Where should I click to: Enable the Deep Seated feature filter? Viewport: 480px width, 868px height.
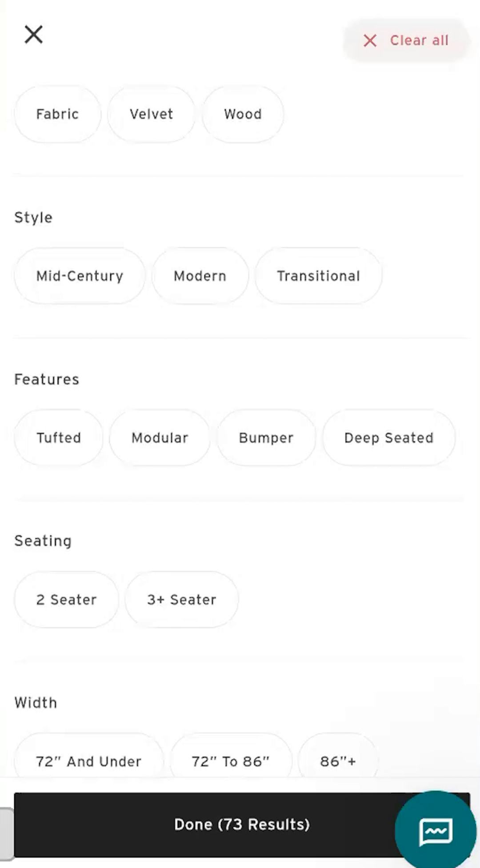coord(388,437)
